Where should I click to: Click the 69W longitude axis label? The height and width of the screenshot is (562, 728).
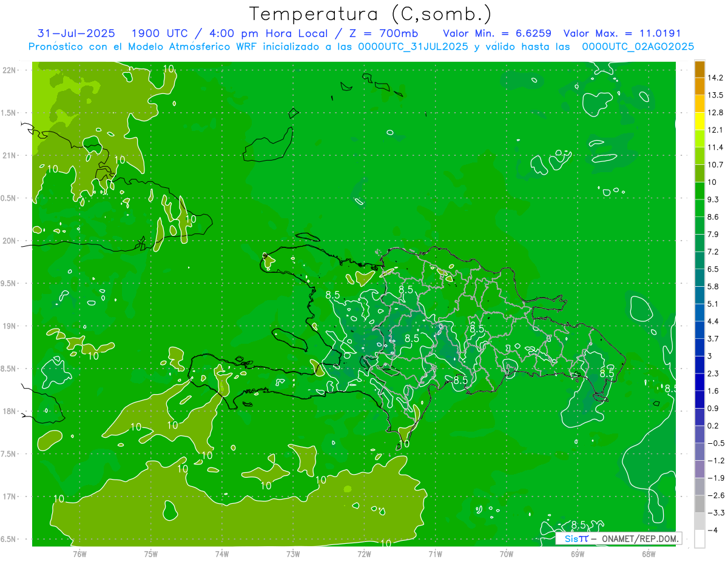coord(578,554)
